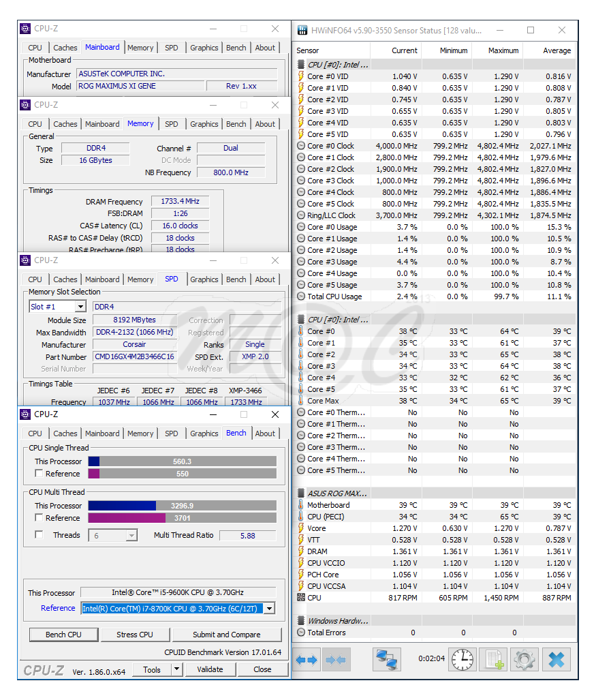Click the DRAM Frequency value field
The width and height of the screenshot is (596, 700).
181,201
